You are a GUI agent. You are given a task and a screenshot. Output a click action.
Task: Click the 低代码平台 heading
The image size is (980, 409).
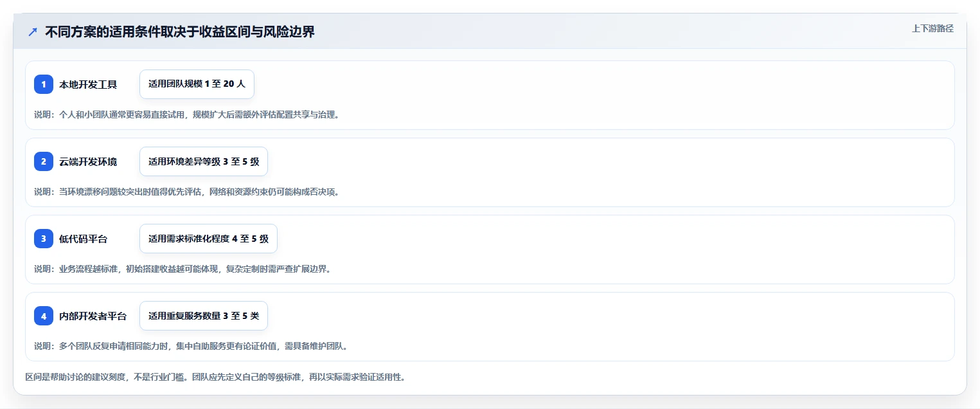coord(84,239)
